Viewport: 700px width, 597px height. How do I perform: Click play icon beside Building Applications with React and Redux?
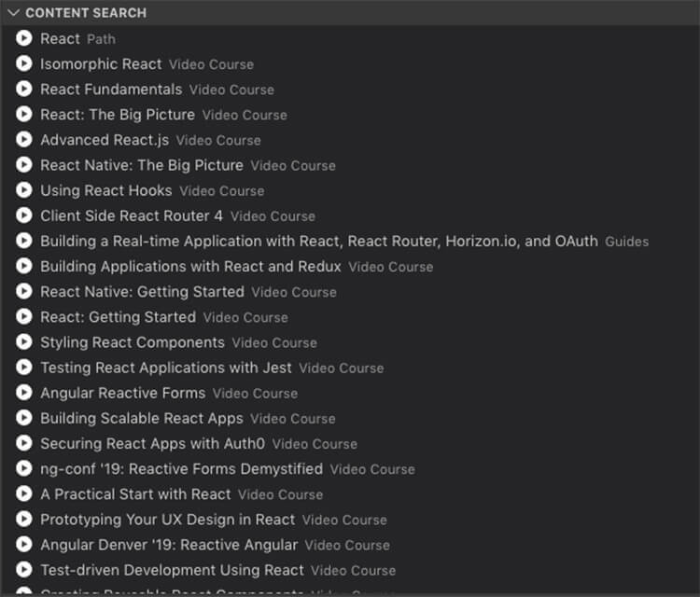(24, 266)
